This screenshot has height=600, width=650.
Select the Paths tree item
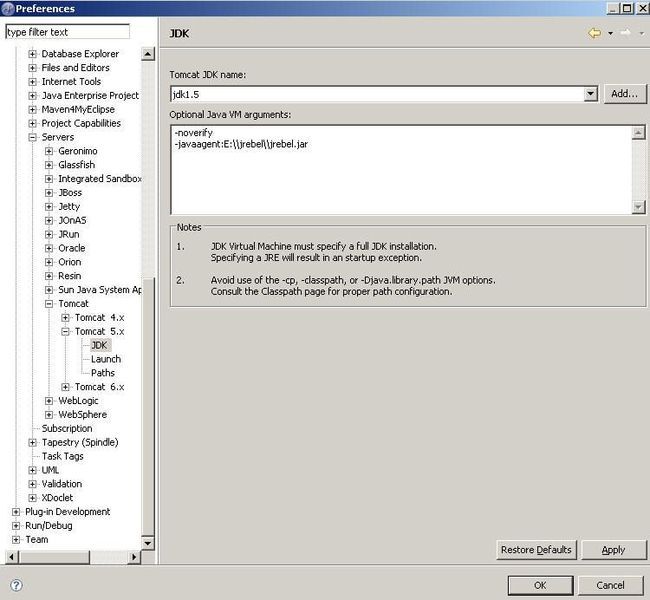[x=103, y=373]
